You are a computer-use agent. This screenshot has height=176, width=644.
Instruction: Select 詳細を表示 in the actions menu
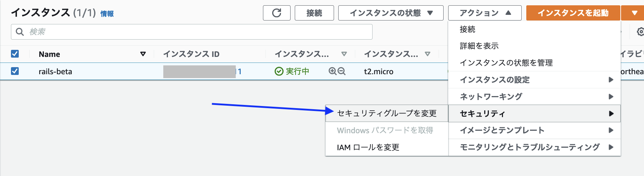pyautogui.click(x=479, y=46)
